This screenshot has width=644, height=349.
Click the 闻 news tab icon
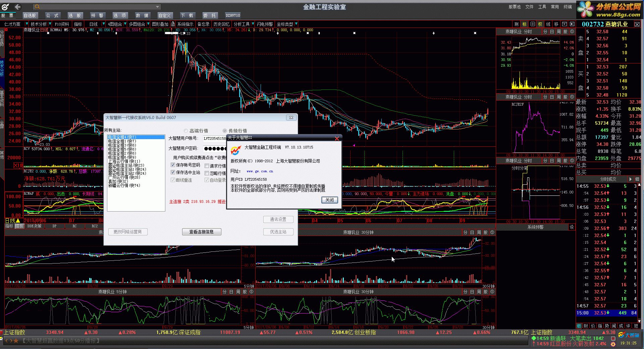pyautogui.click(x=614, y=326)
